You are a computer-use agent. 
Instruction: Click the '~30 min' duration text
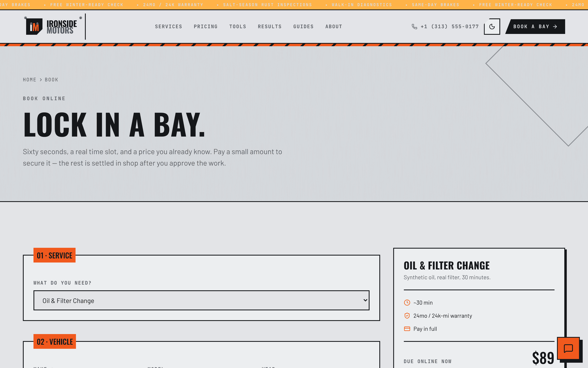423,303
